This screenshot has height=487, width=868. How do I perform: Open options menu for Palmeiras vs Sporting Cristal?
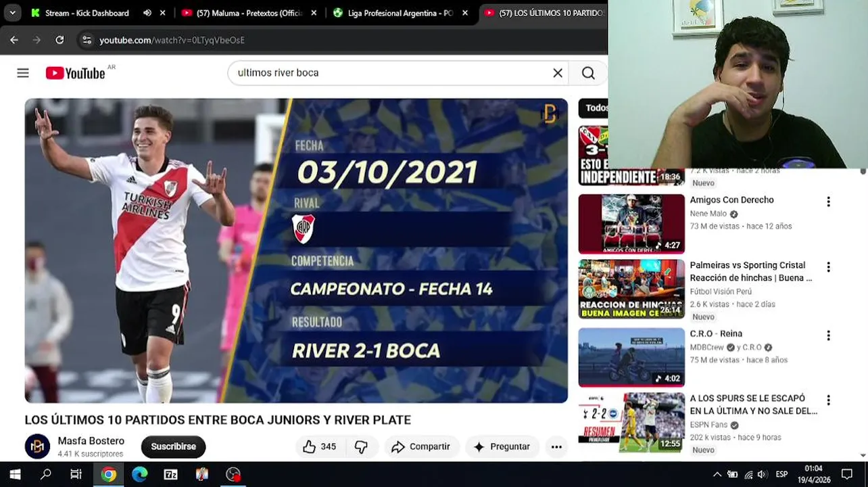[828, 267]
